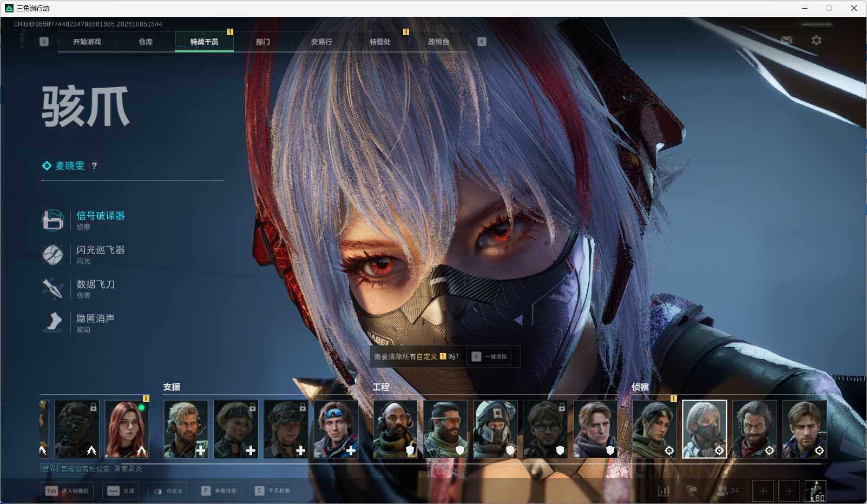Select the last 侦察 operator portrait
Screen dimensions: 867x504
point(804,429)
